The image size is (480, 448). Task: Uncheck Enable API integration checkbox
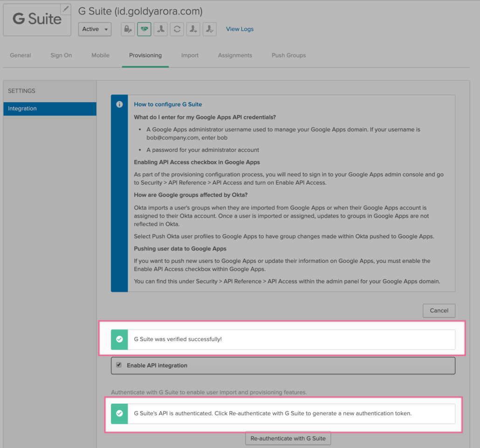coord(119,365)
